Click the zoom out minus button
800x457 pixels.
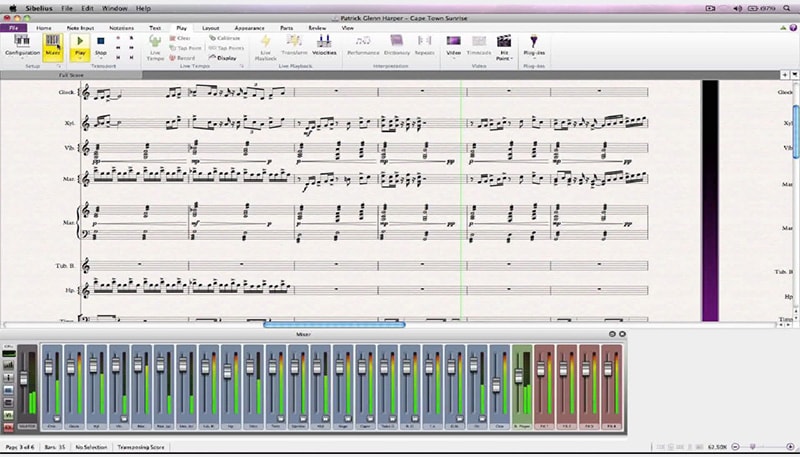[x=736, y=447]
